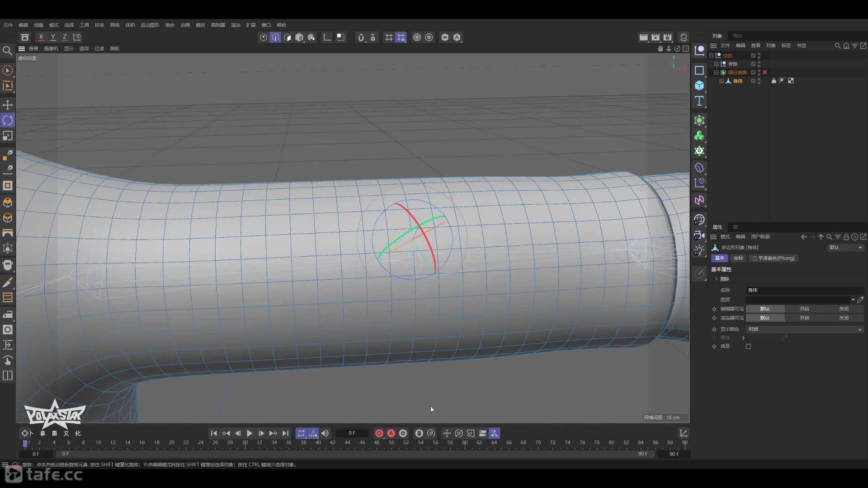Viewport: 868px width, 488px height.
Task: Select the Rotate tool in left toolbar
Action: [x=8, y=120]
